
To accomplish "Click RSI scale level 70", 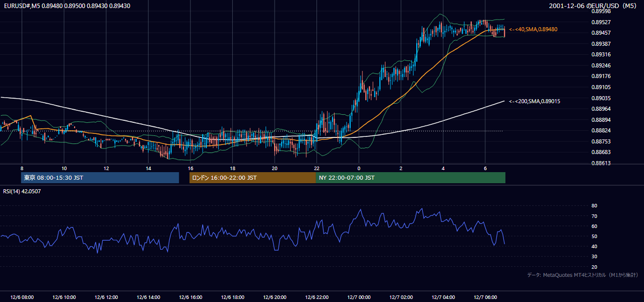I will click(x=594, y=216).
